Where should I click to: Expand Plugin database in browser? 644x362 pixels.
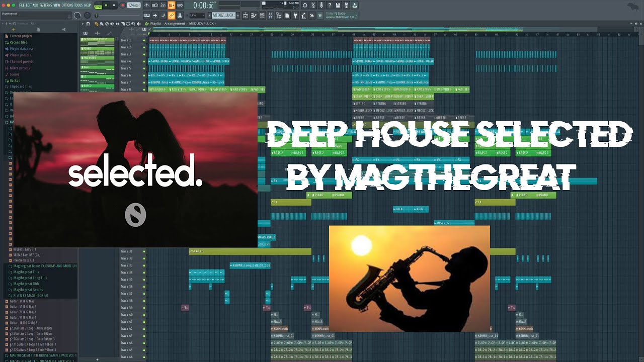point(21,49)
